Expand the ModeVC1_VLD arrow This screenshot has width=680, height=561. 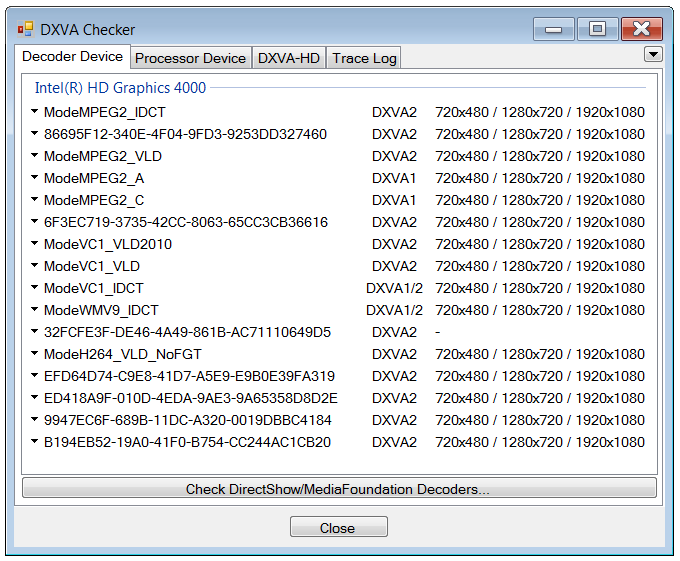35,265
